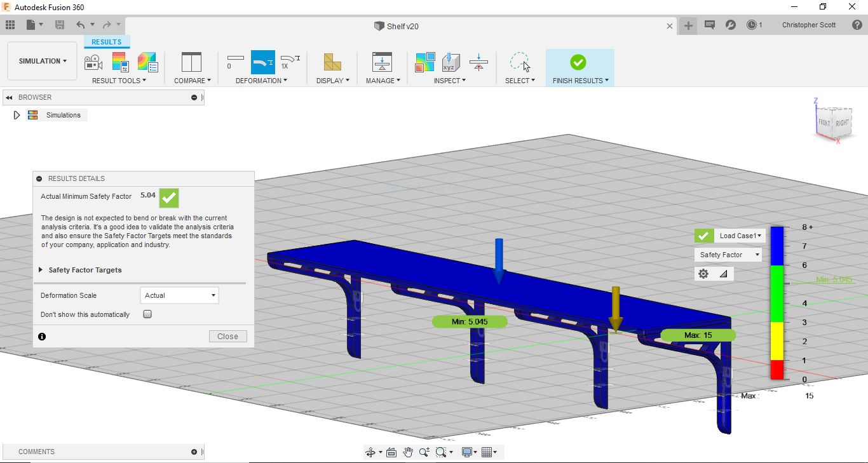Open the SIMULATION workspace menu
This screenshot has height=463, width=868.
click(x=43, y=61)
